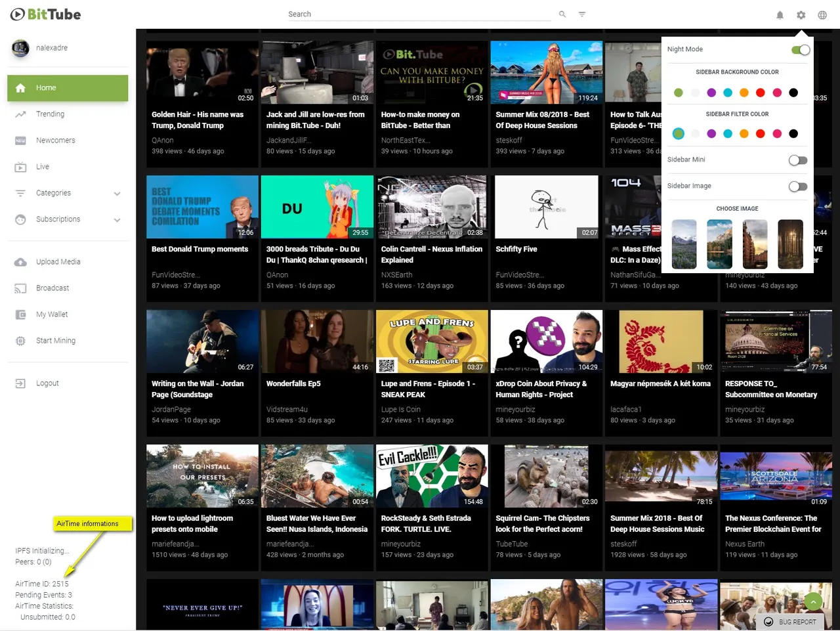This screenshot has height=631, width=840.
Task: Click the settings gear icon
Action: [801, 14]
